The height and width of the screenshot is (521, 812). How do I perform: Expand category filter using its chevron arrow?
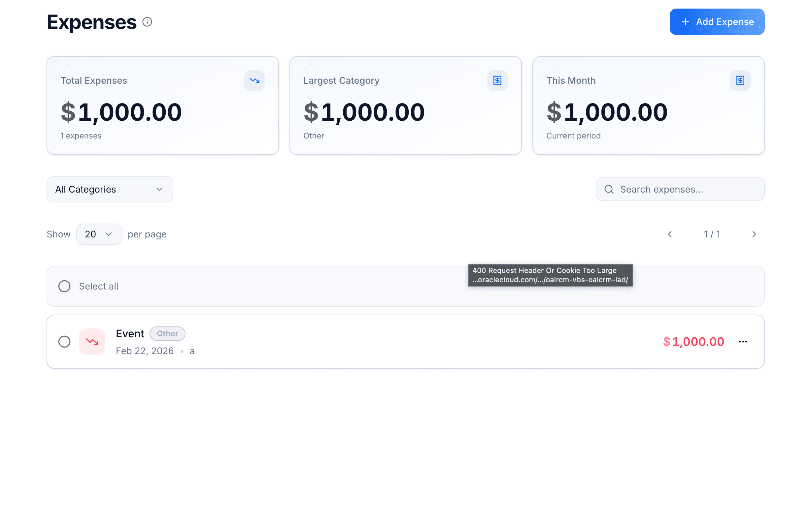[159, 189]
